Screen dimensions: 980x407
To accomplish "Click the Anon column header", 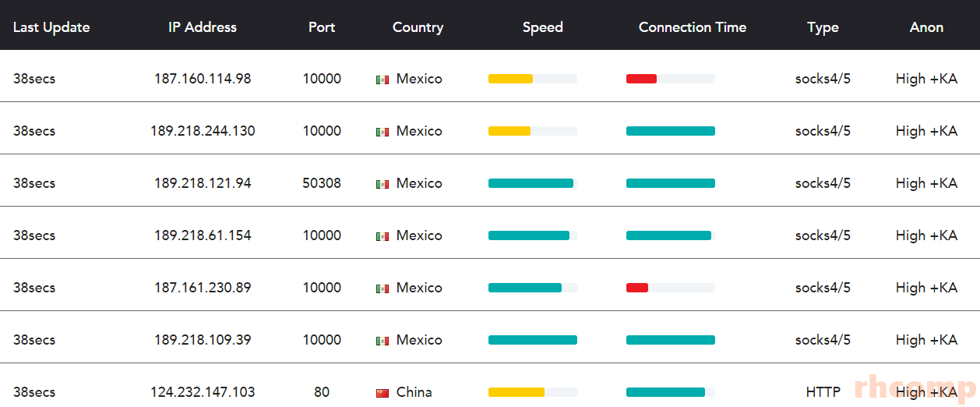I will (x=926, y=27).
